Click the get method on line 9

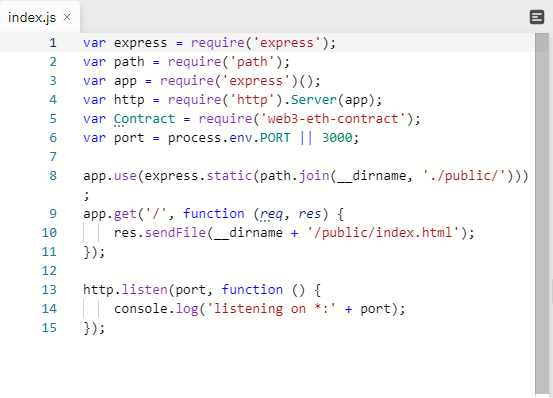click(x=125, y=214)
